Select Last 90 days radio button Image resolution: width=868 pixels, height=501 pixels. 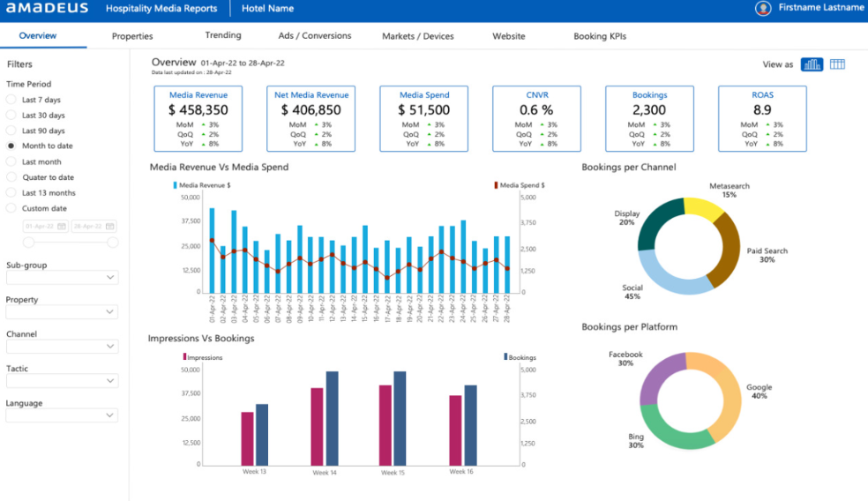coord(11,131)
